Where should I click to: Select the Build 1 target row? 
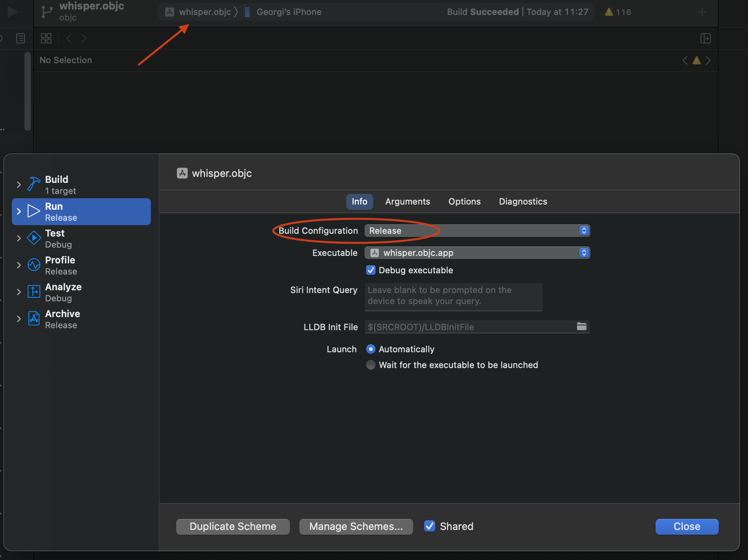point(81,185)
